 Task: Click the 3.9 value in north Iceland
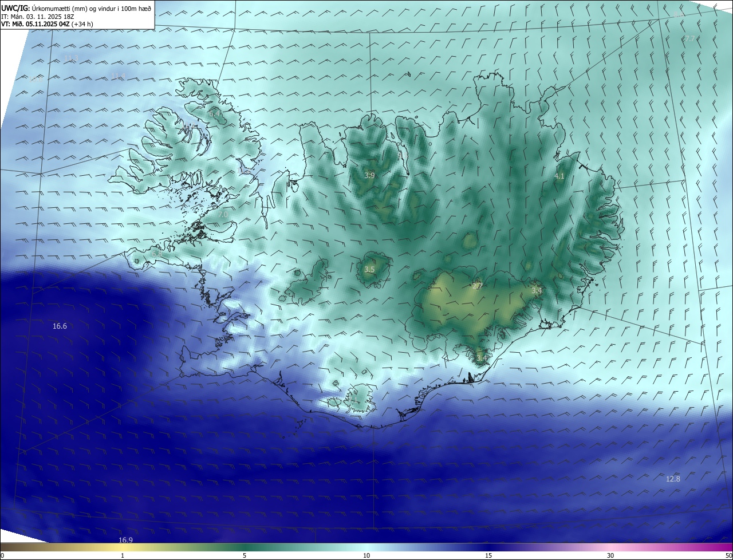[x=369, y=175]
